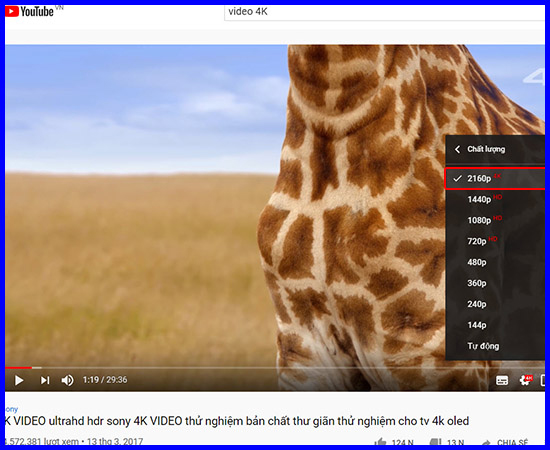Select 1080p HD quality
Viewport: 550px width, 450px height.
point(495,220)
